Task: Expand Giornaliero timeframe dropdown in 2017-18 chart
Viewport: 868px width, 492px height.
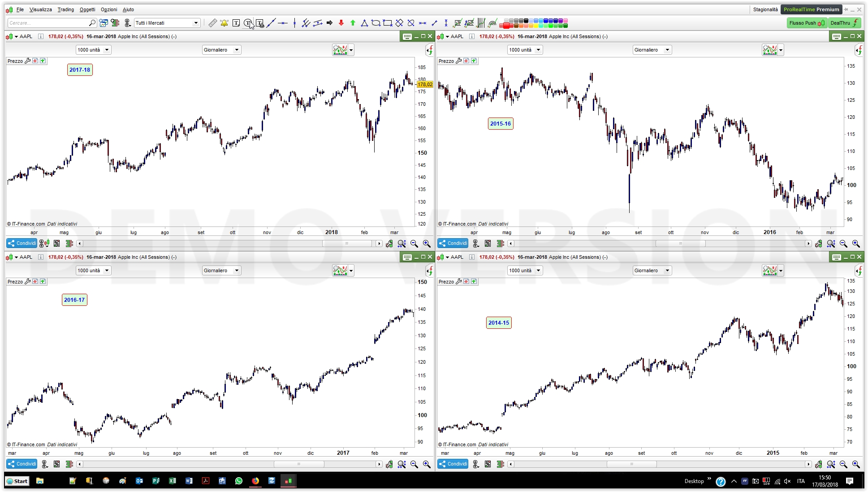Action: click(237, 50)
